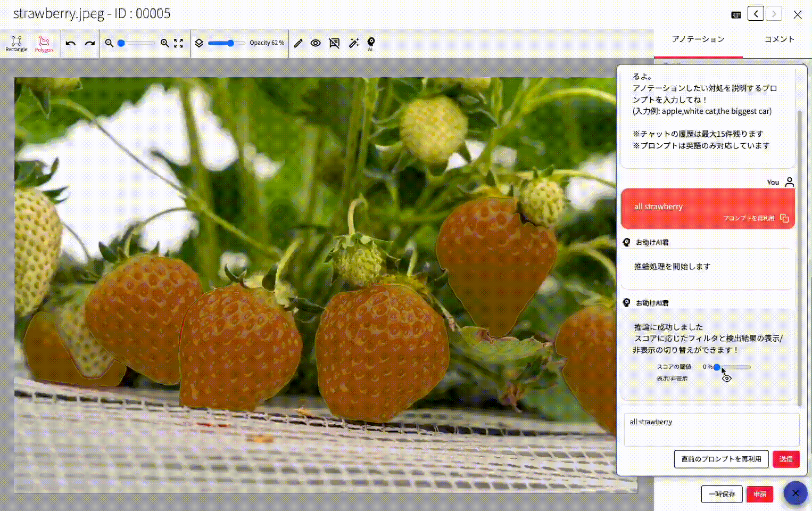Click the hide labels icon in toolbar
The image size is (812, 511).
pos(334,43)
